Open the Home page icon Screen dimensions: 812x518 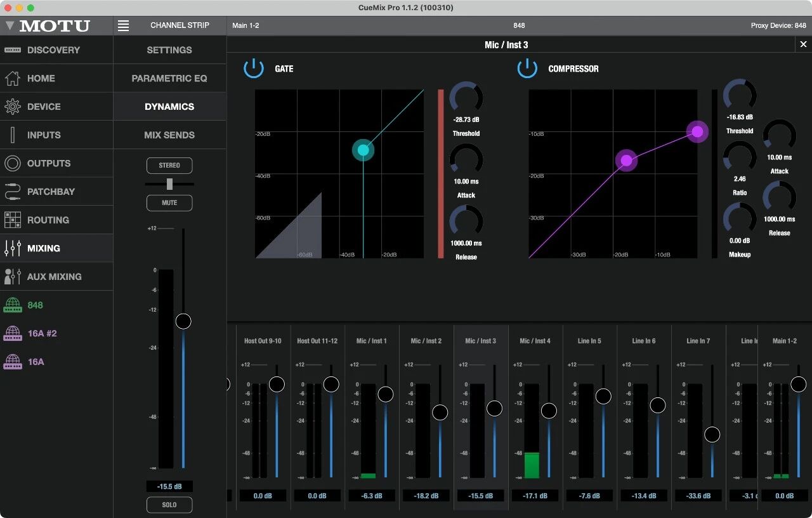[x=13, y=79]
